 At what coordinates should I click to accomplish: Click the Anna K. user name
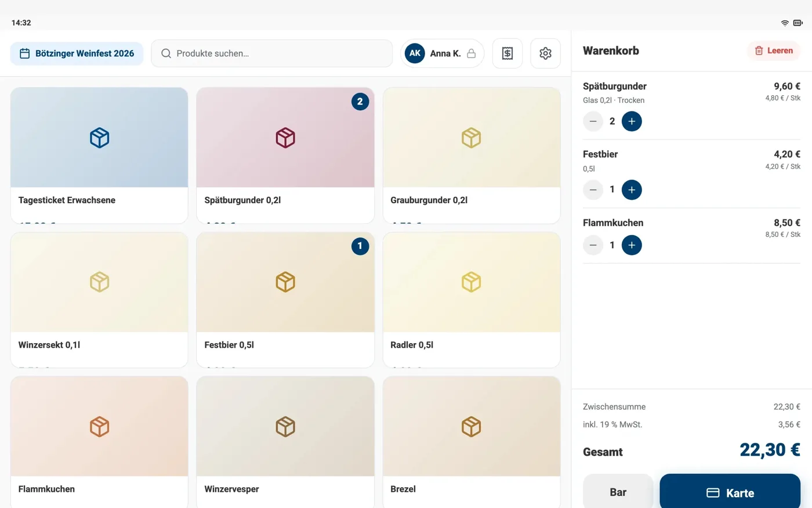point(445,53)
